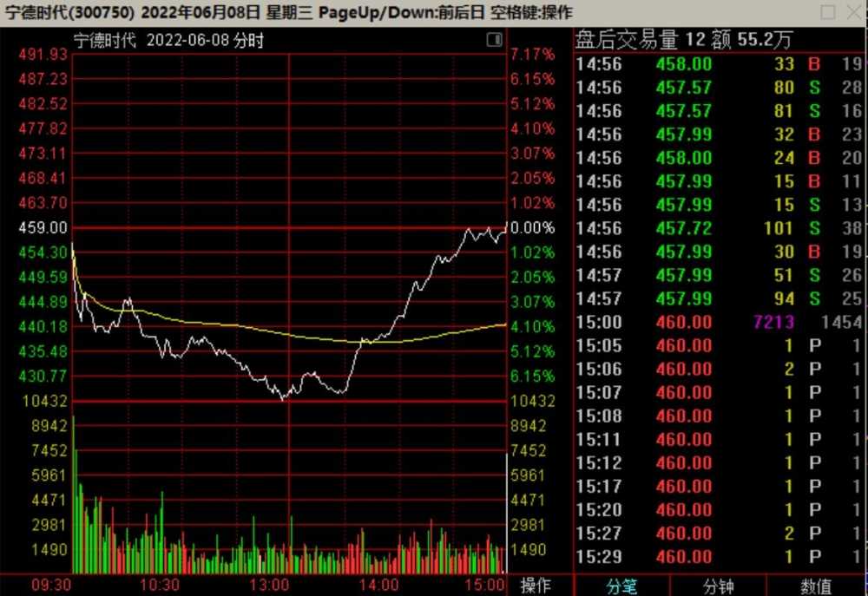868x596 pixels.
Task: Click the 0.00% label on the percent axis
Action: pyautogui.click(x=531, y=227)
